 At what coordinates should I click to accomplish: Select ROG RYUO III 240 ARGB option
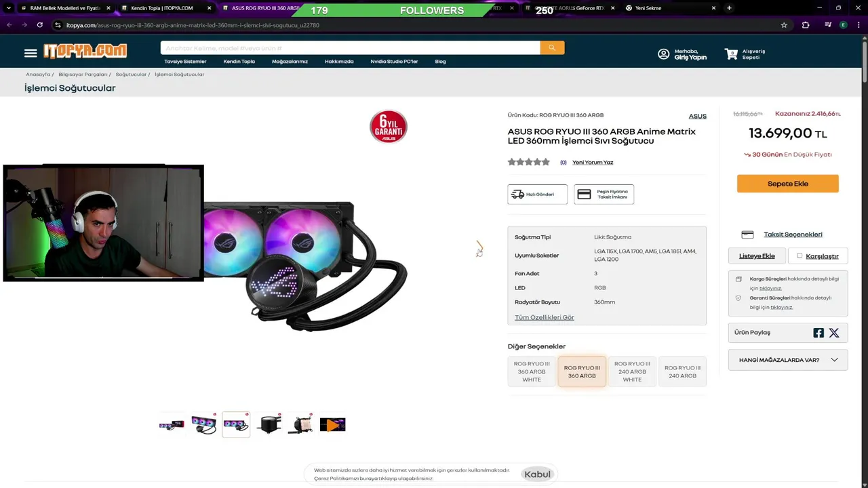click(x=682, y=371)
